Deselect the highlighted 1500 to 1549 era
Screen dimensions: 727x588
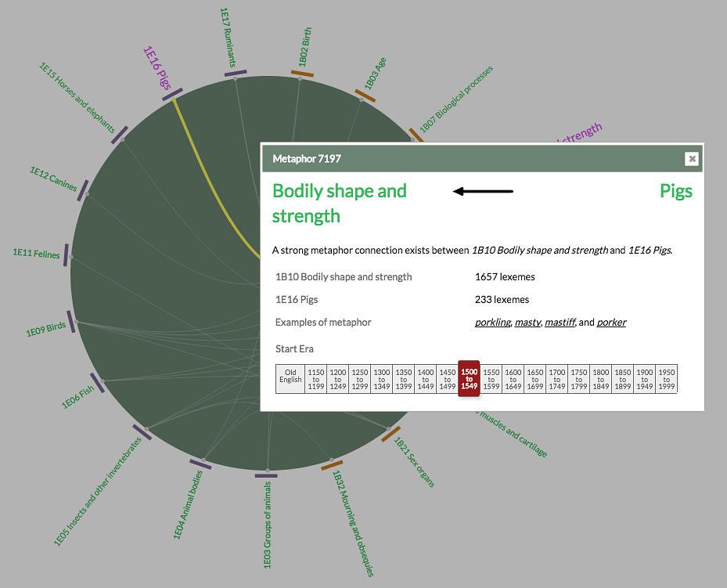[469, 379]
